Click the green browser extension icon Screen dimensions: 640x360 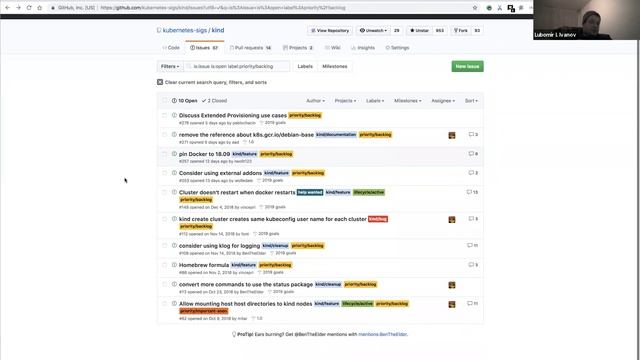(489, 8)
